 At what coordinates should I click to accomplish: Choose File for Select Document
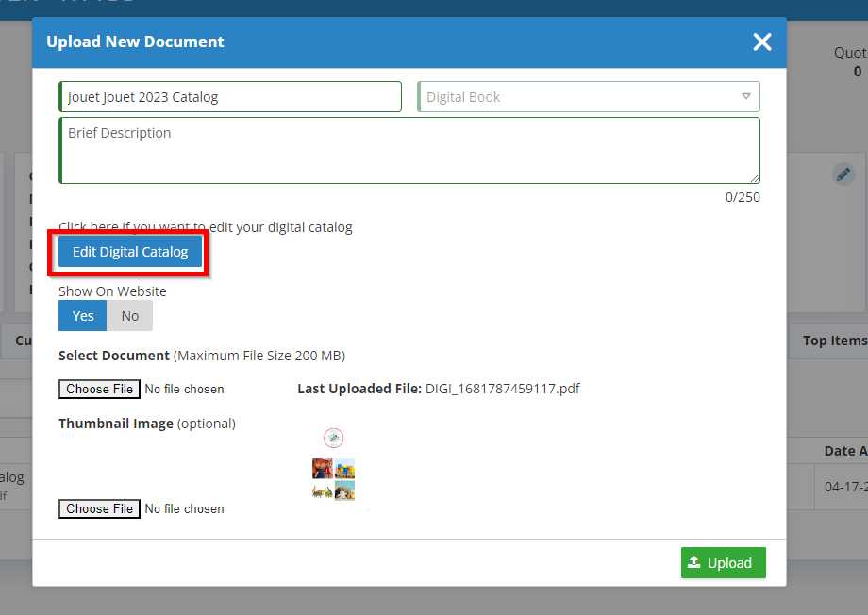pos(100,390)
